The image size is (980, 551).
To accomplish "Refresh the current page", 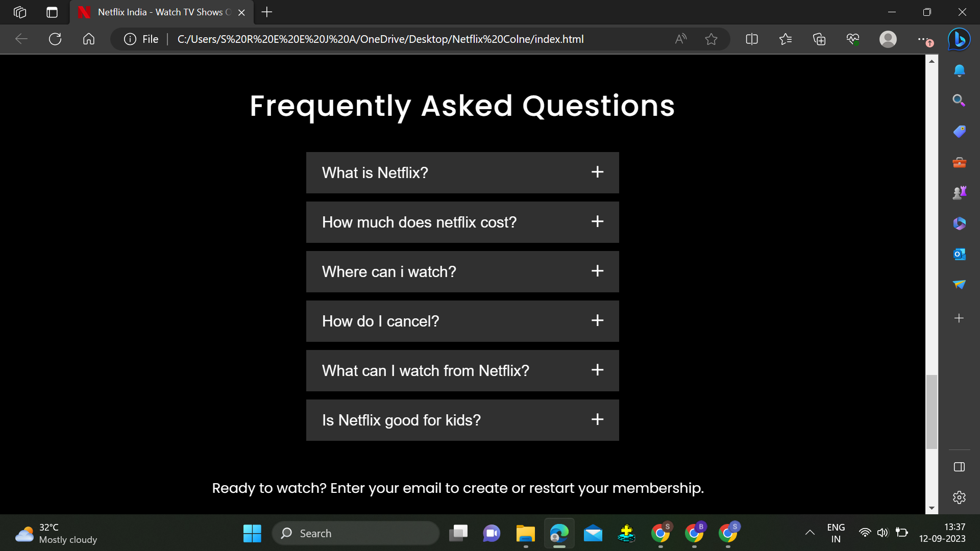I will pos(55,39).
